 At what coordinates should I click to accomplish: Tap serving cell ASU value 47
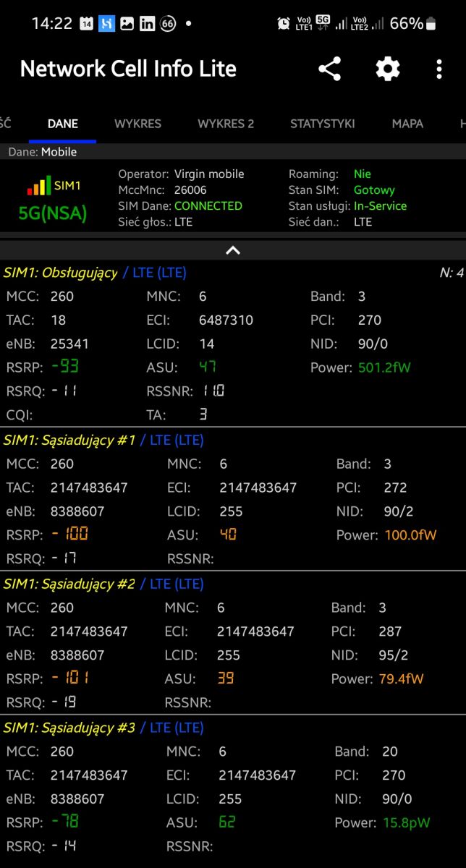tap(208, 367)
